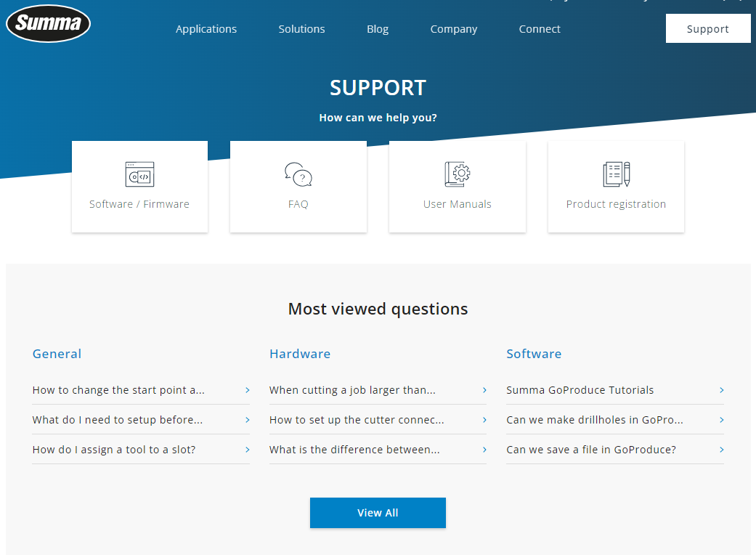Open 'Summa GoProduce Tutorials' link
Viewport: 756px width, 555px height.
pos(614,390)
